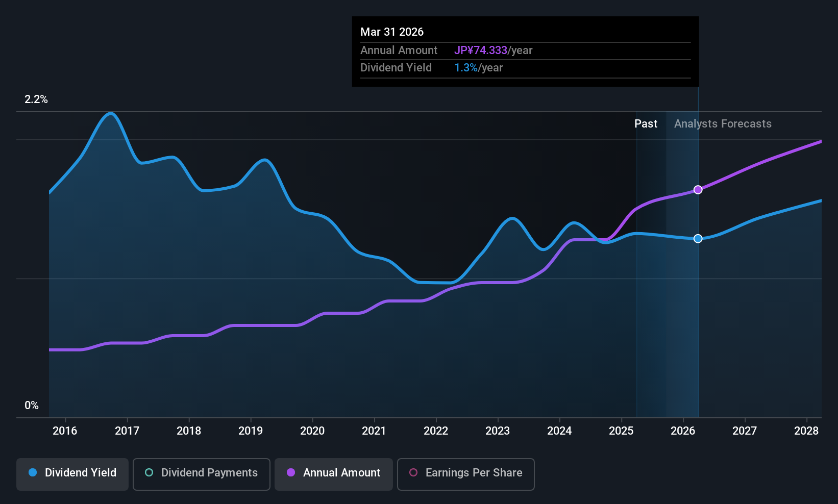
Task: Click the 2022 axis label
Action: point(436,431)
